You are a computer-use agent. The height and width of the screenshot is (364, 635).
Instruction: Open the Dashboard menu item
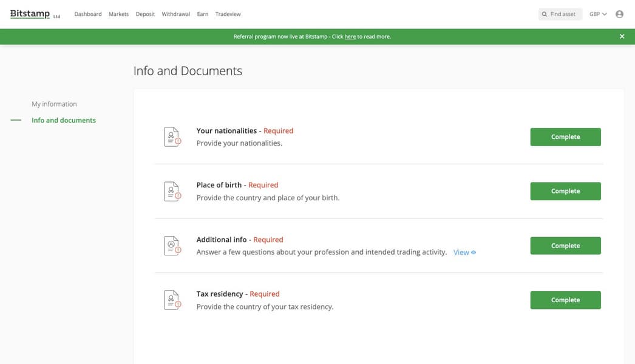tap(88, 14)
